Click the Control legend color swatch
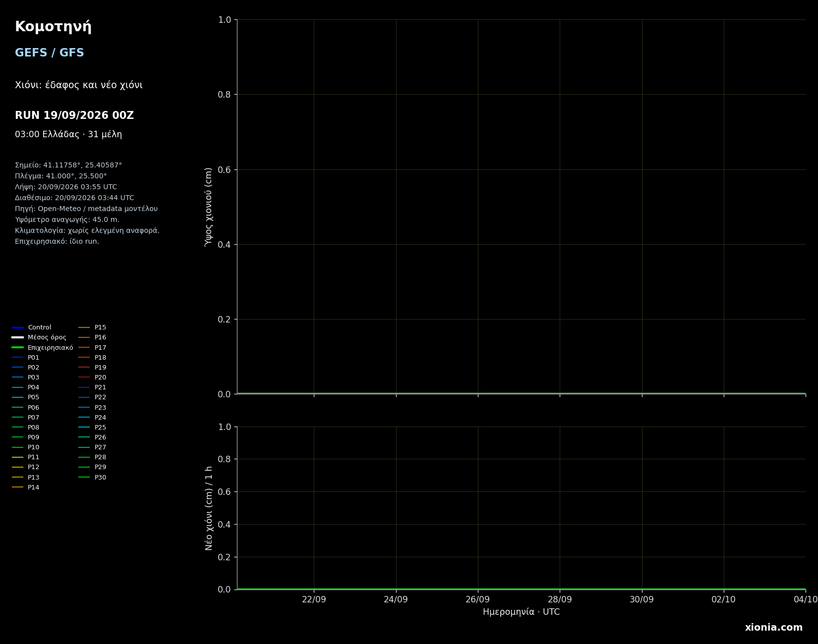The height and width of the screenshot is (644, 818). tap(18, 327)
